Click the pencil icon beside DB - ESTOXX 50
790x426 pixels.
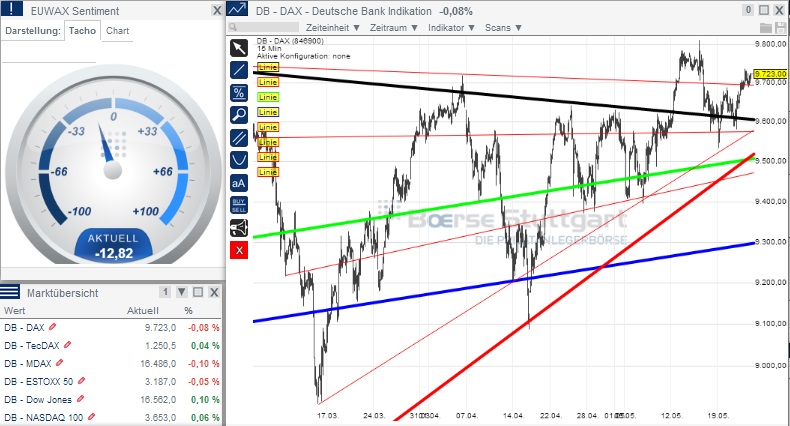(x=82, y=381)
